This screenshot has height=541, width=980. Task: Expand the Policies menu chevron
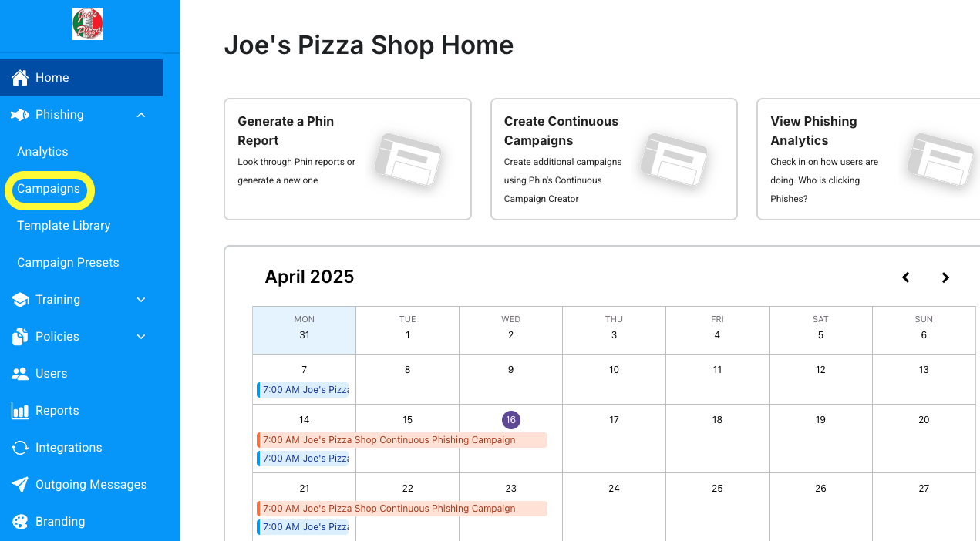click(141, 337)
